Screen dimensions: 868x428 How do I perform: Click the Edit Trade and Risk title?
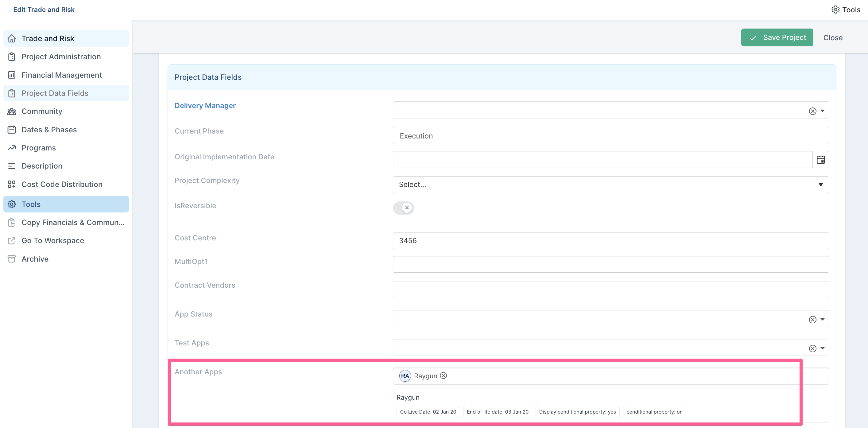pos(44,10)
